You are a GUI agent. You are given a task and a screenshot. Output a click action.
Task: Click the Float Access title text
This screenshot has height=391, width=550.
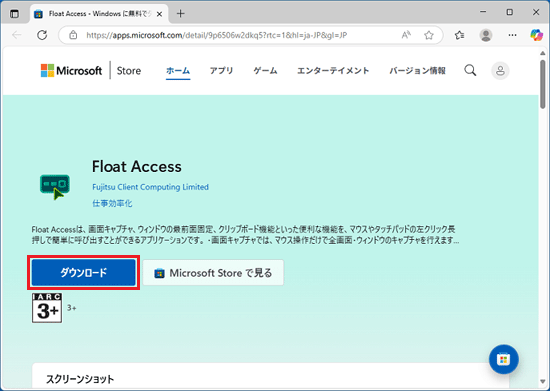click(x=136, y=167)
